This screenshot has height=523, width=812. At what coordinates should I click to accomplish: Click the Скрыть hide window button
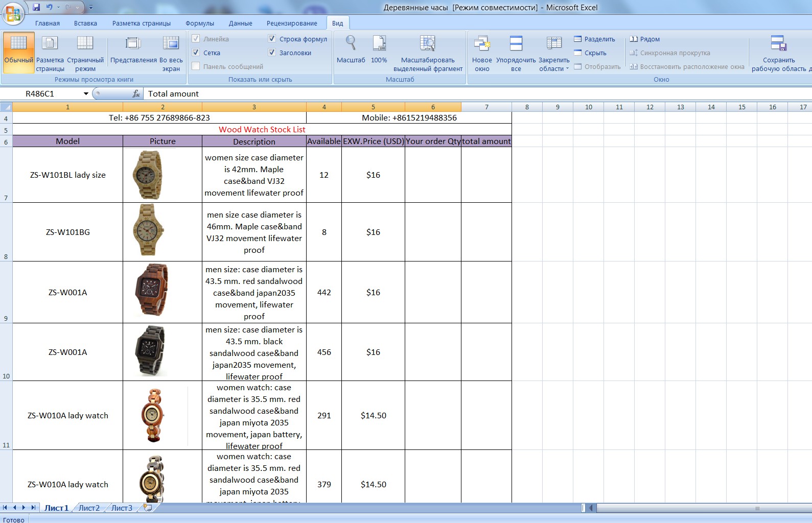pyautogui.click(x=590, y=53)
